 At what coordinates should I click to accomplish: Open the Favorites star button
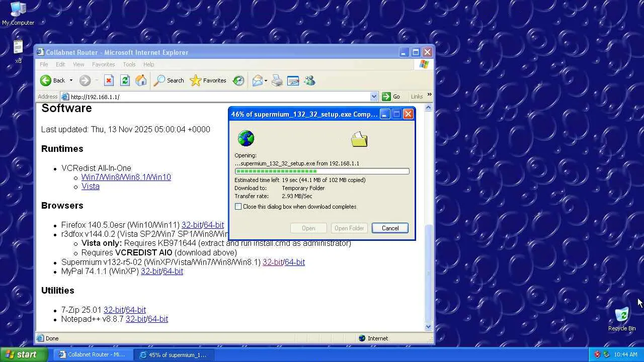[x=208, y=80]
